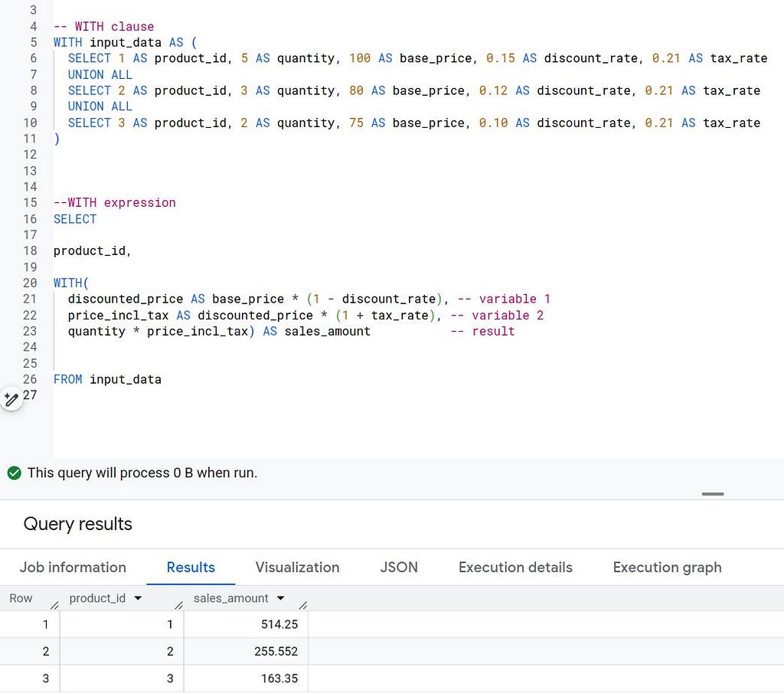Click the results panel drag handle bar
This screenshot has height=694, width=784.
pos(713,494)
